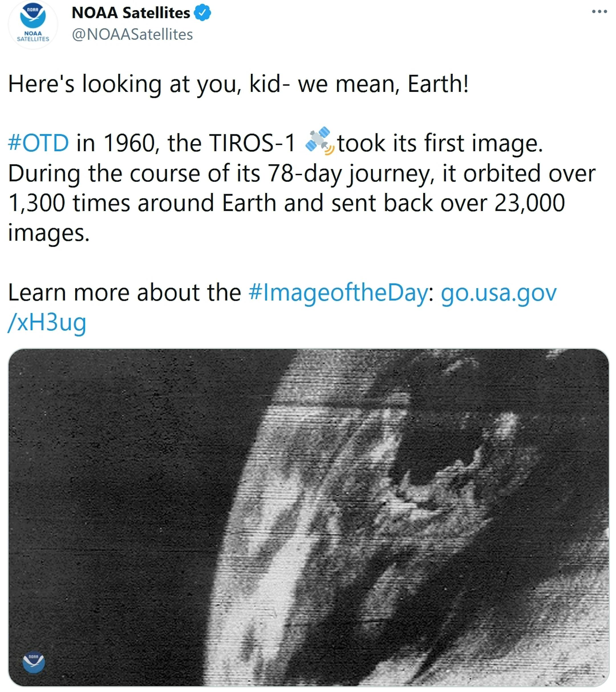
Task: Click the NOAA logo watermark on photo
Action: click(34, 662)
